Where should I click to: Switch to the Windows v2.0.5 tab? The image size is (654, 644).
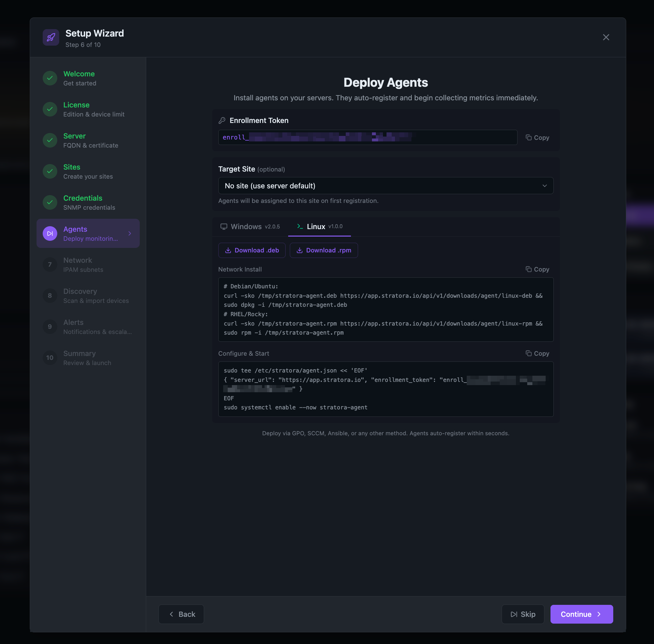point(251,226)
